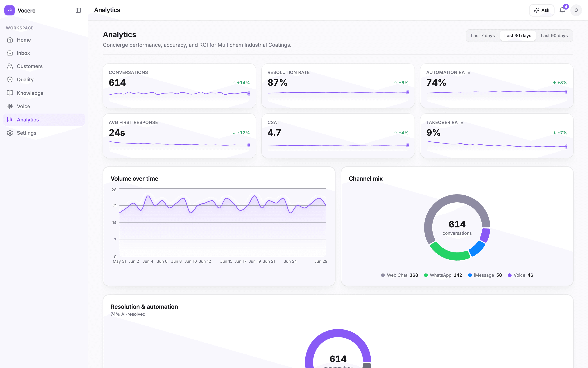588x368 pixels.
Task: Open the Avg First Response 24s card
Action: click(x=179, y=136)
